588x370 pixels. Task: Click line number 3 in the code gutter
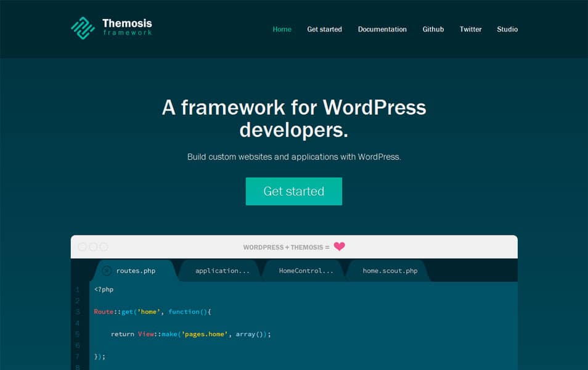click(x=78, y=312)
